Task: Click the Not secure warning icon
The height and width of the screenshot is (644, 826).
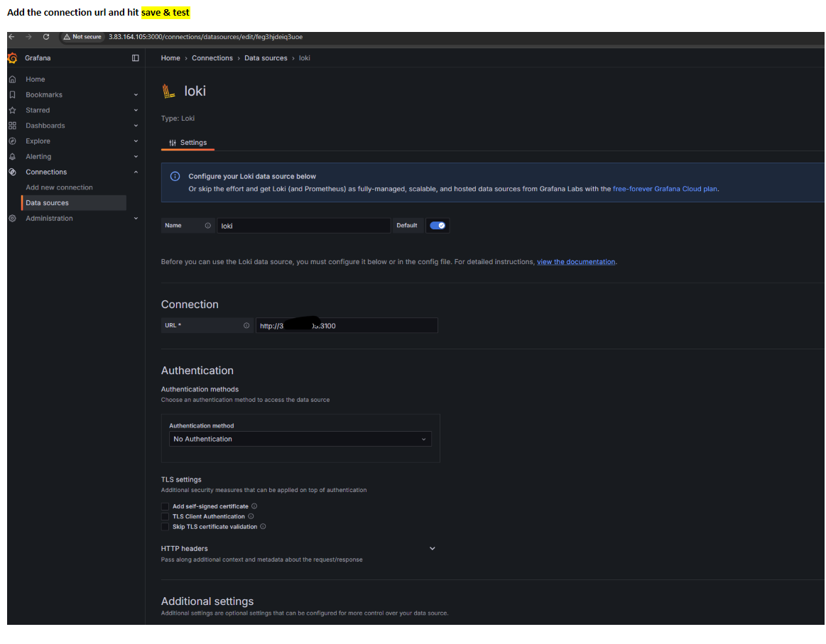Action: click(x=66, y=37)
